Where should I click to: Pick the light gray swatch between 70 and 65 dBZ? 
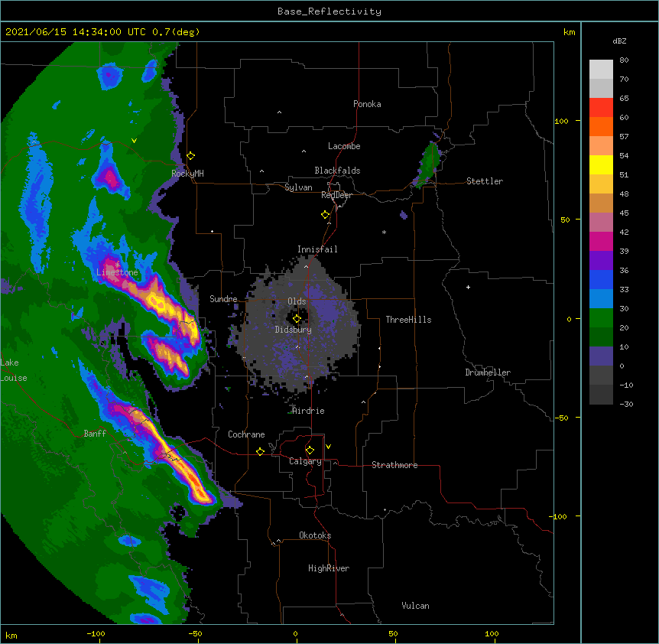(x=601, y=88)
